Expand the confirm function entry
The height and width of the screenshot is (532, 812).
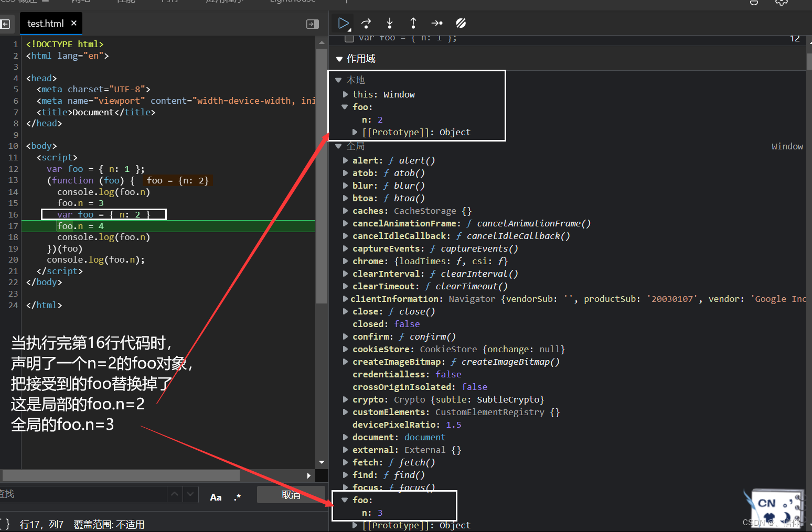click(x=345, y=336)
